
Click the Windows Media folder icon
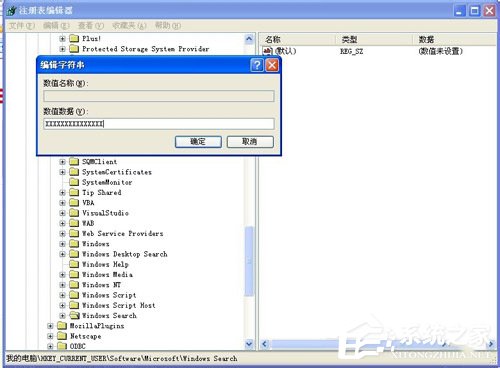click(74, 275)
